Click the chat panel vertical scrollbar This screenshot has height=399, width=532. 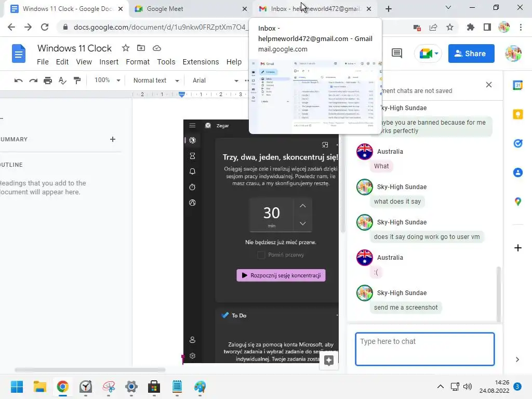pos(498,294)
